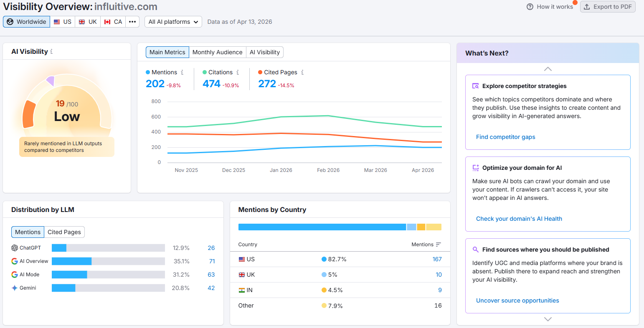Click UK mentions count 10

[439, 275]
